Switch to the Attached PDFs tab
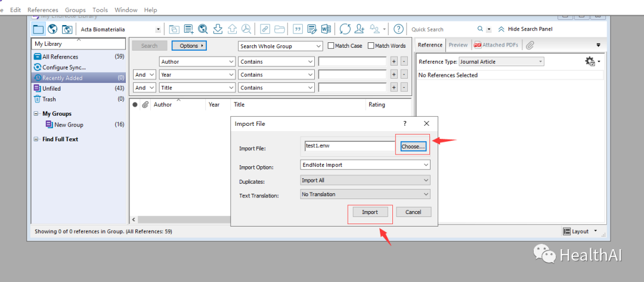 point(496,45)
